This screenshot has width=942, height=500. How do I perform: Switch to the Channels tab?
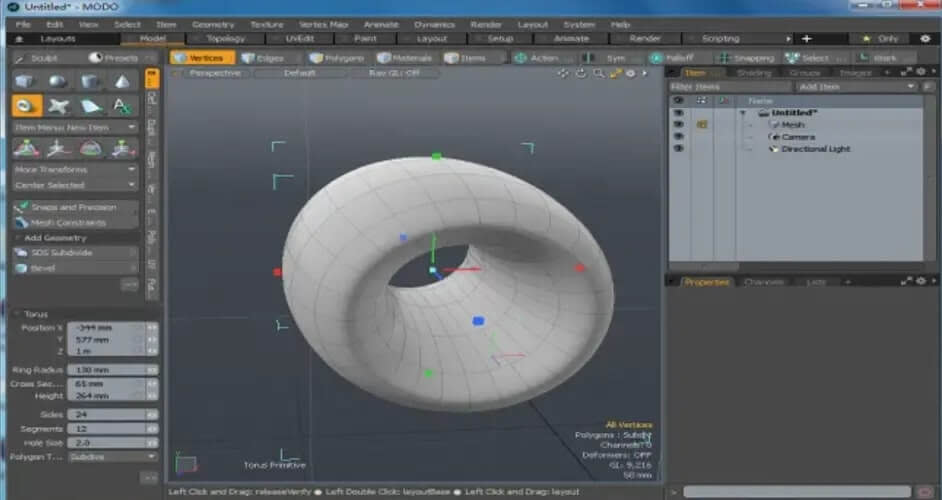pyautogui.click(x=764, y=282)
